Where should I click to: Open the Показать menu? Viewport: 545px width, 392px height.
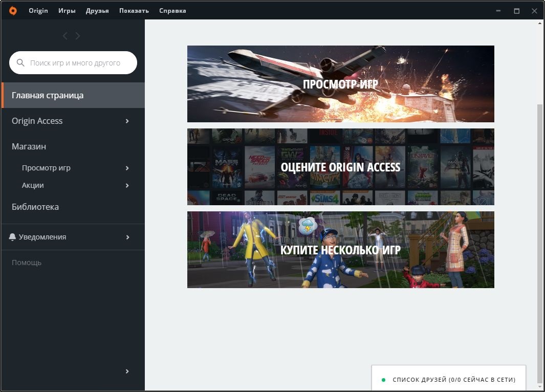click(x=134, y=11)
